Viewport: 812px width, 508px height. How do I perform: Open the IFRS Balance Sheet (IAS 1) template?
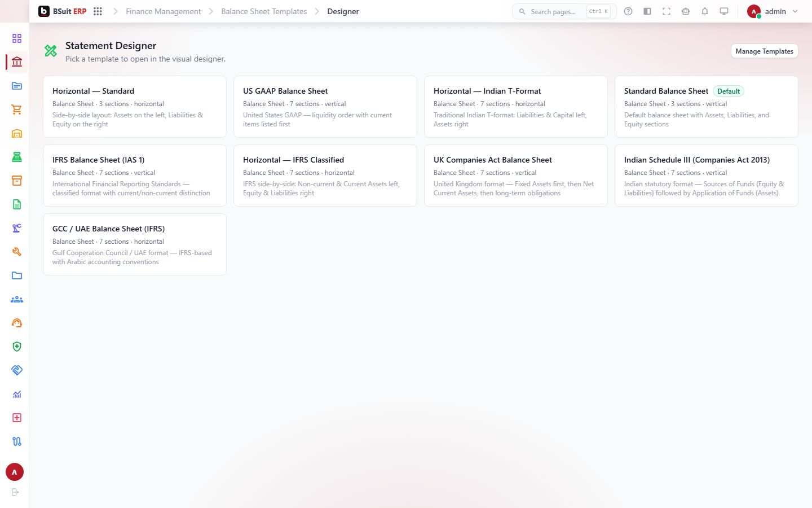point(135,176)
